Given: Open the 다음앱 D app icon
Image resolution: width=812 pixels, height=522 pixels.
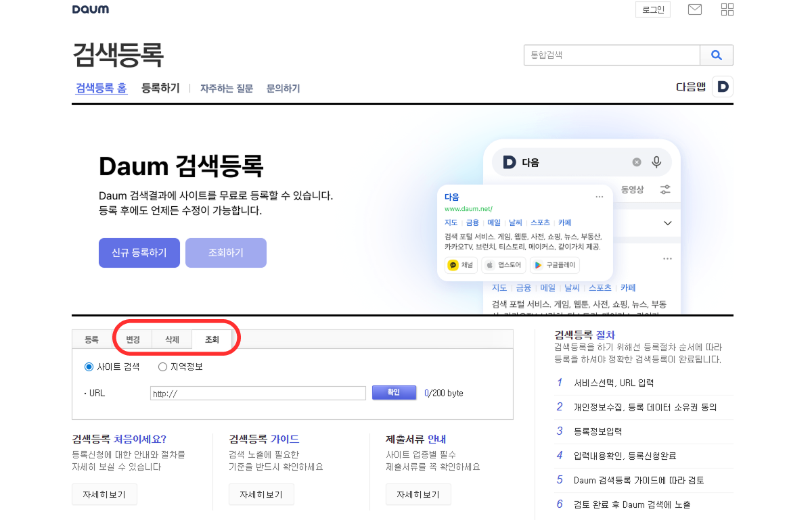Looking at the screenshot, I should [723, 87].
